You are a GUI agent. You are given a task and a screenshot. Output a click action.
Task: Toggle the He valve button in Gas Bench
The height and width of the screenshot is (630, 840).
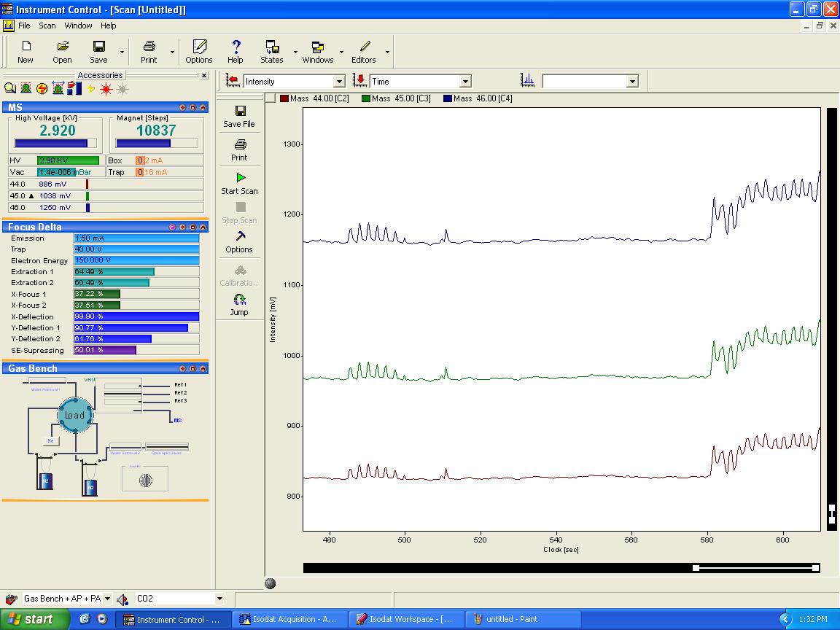click(x=50, y=440)
